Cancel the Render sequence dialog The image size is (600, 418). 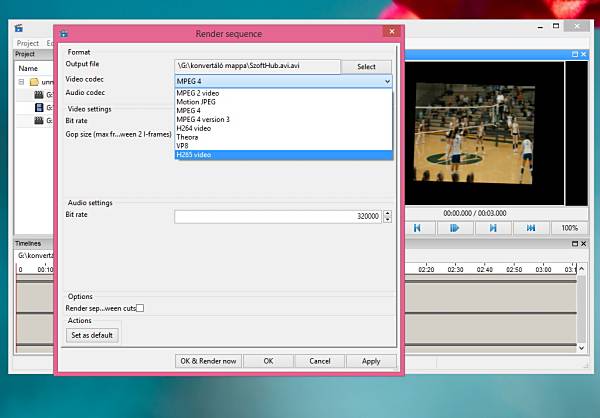(320, 361)
